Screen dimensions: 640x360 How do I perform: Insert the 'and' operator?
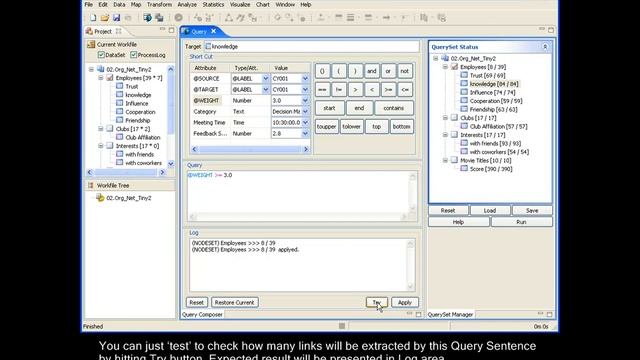coord(371,71)
